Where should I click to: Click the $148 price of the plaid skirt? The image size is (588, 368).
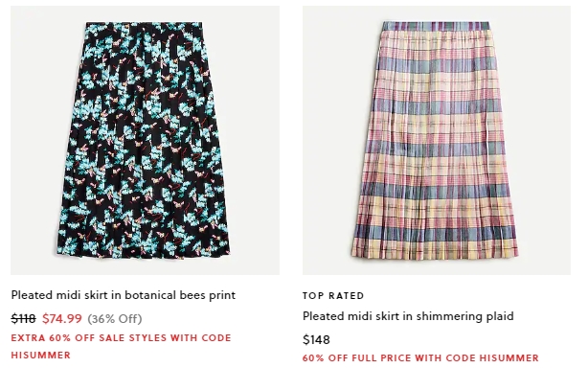click(x=316, y=339)
